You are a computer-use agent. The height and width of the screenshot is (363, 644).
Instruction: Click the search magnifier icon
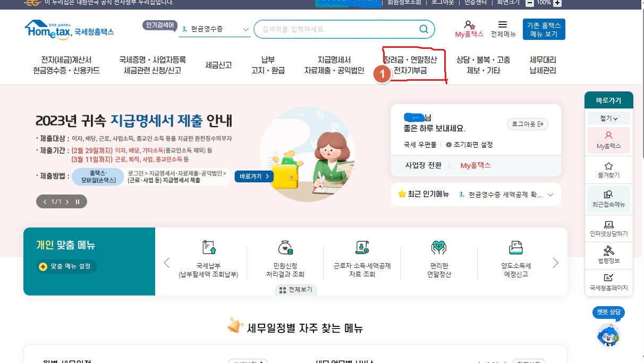(x=423, y=29)
